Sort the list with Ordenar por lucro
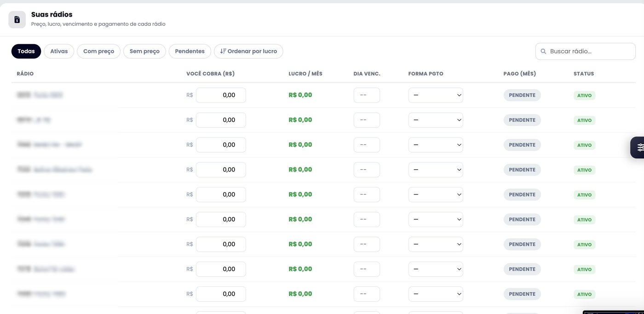Image resolution: width=644 pixels, height=314 pixels. [248, 51]
